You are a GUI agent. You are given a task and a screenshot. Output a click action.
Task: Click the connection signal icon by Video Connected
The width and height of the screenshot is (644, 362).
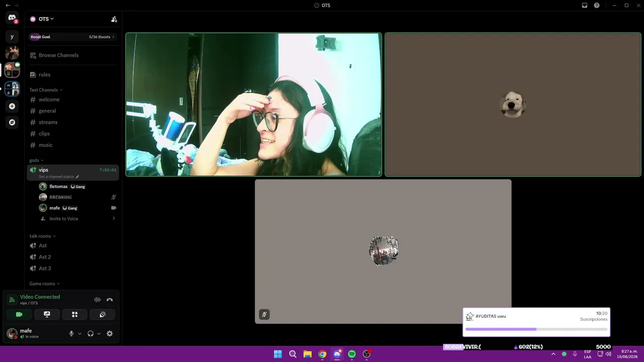pyautogui.click(x=12, y=300)
